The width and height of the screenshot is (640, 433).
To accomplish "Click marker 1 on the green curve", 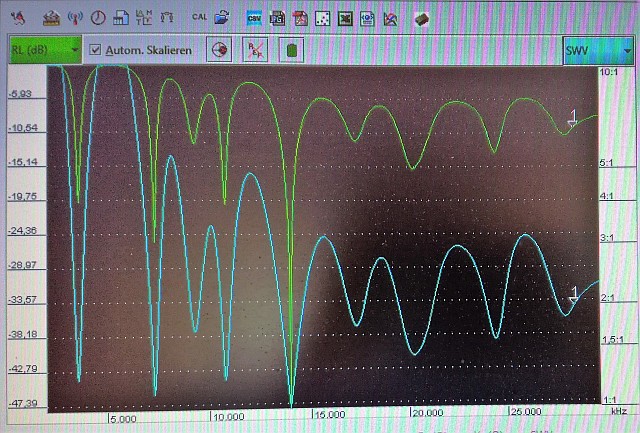I will [x=572, y=119].
